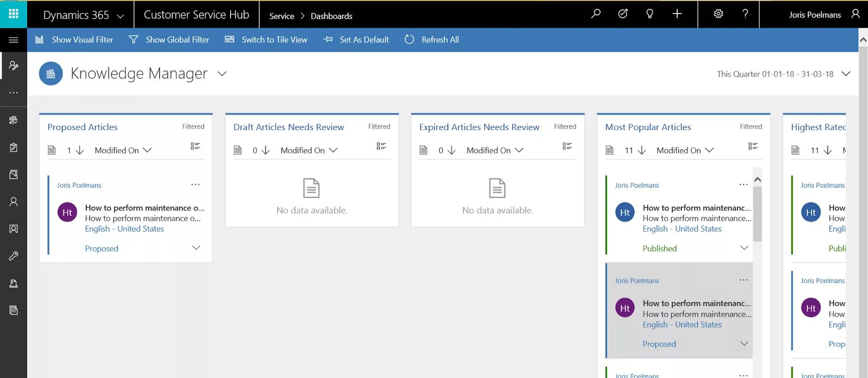The width and height of the screenshot is (868, 378).
Task: Click English - United States in Proposed Articles
Action: [124, 229]
